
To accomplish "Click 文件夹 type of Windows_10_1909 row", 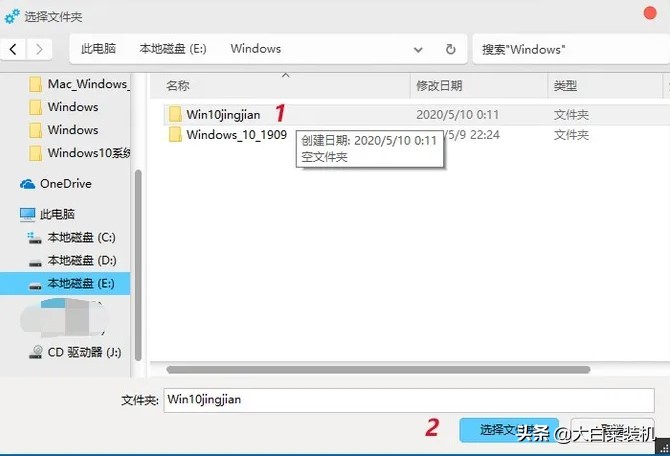I will point(571,135).
